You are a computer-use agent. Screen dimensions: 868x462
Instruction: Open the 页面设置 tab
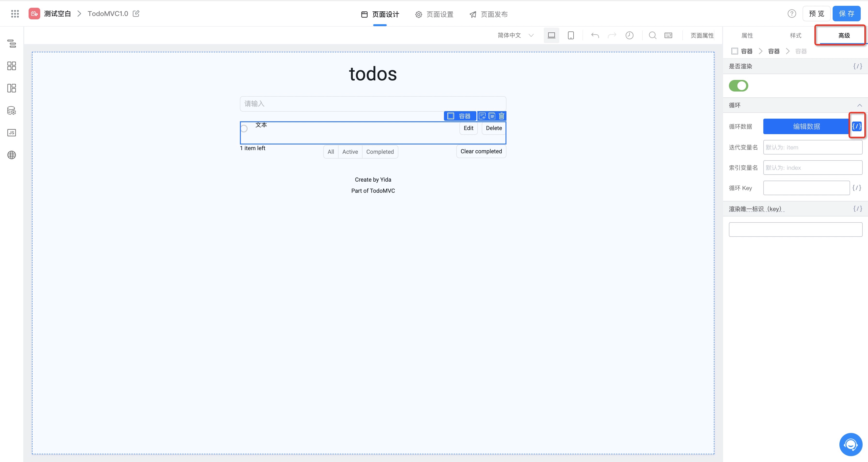coord(434,15)
